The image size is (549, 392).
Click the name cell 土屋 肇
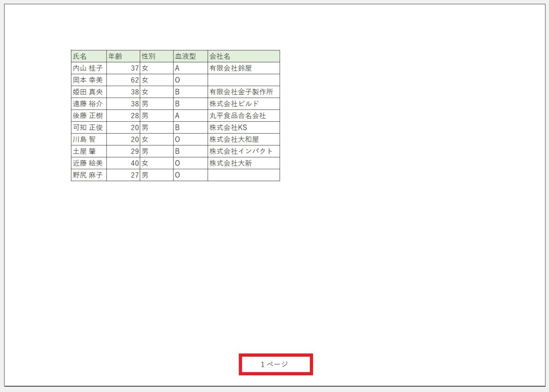88,151
